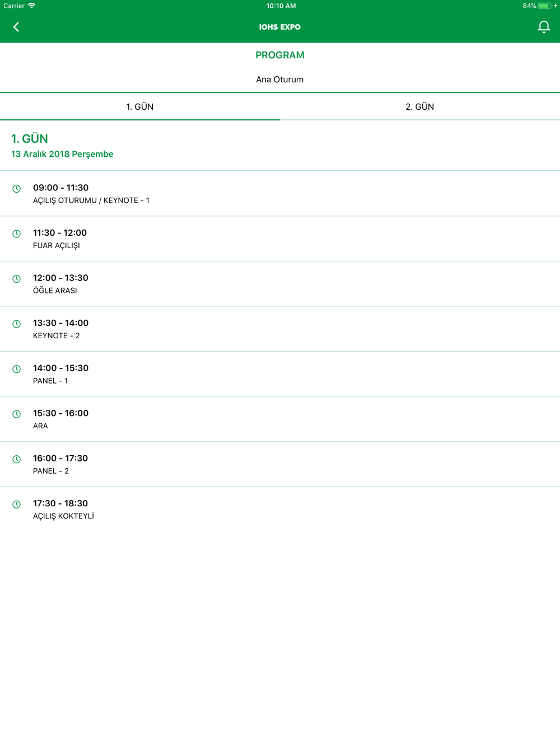Tap the Wi-Fi status icon
This screenshot has height=747, width=560.
32,6
